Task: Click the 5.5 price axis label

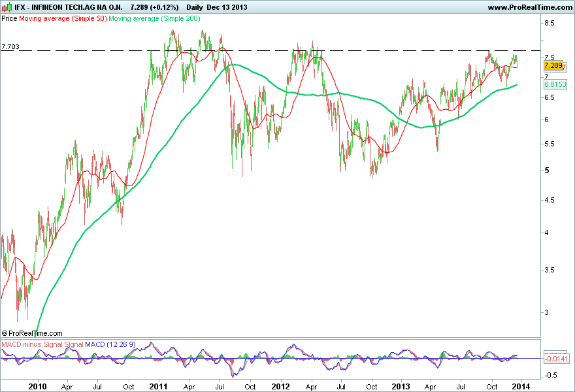Action: tap(550, 144)
